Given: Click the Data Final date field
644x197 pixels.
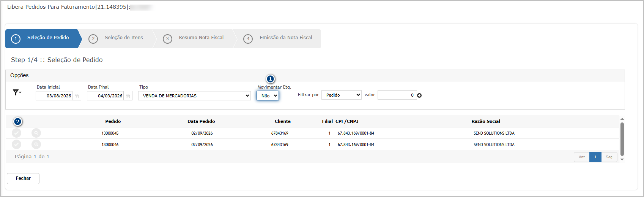Looking at the screenshot, I should click(x=105, y=96).
